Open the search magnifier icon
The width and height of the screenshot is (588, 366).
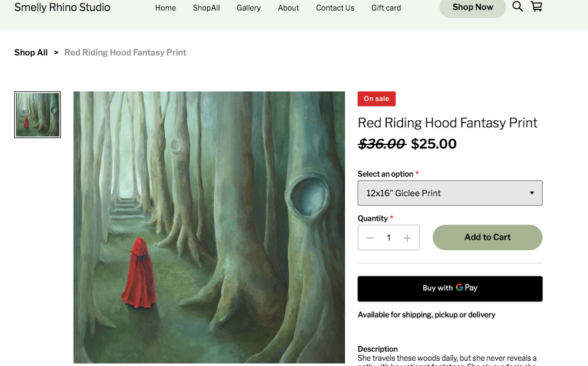pyautogui.click(x=517, y=7)
